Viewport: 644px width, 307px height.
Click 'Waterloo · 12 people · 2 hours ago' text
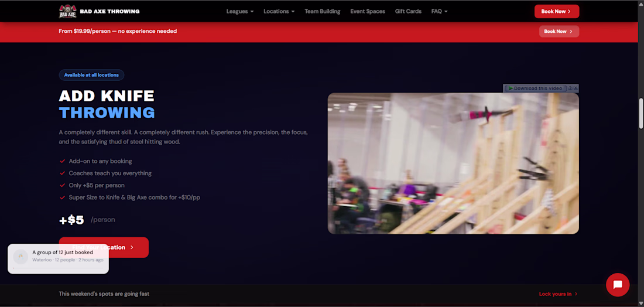click(x=68, y=260)
